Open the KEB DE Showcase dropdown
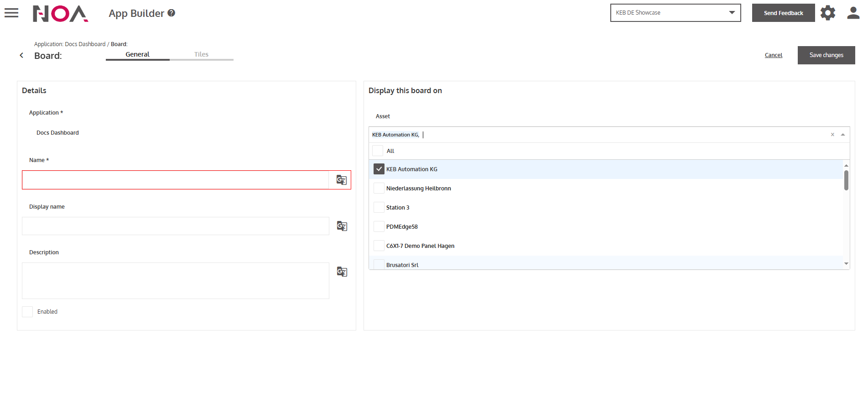The image size is (868, 420). [x=675, y=13]
